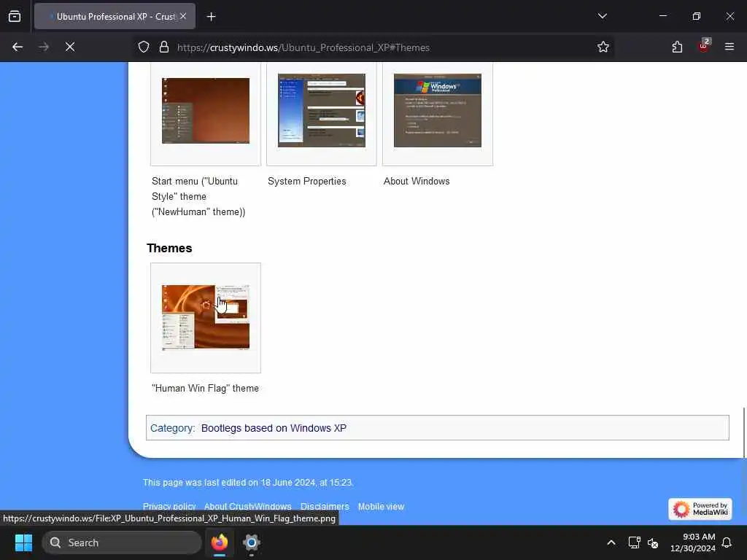
Task: Select the last edited 18 June 2024 text
Action: [x=248, y=483]
